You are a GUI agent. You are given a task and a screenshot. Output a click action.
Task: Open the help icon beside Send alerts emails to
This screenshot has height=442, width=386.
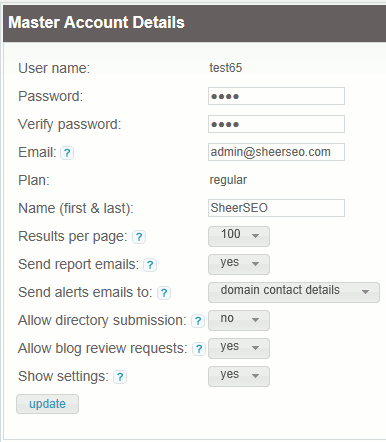click(164, 293)
